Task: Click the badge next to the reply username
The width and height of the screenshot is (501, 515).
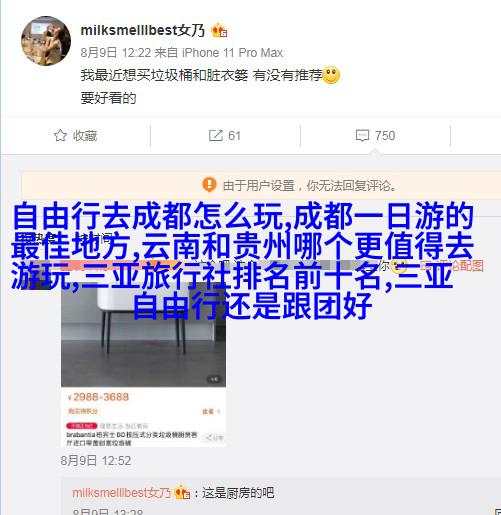Action: (x=182, y=492)
